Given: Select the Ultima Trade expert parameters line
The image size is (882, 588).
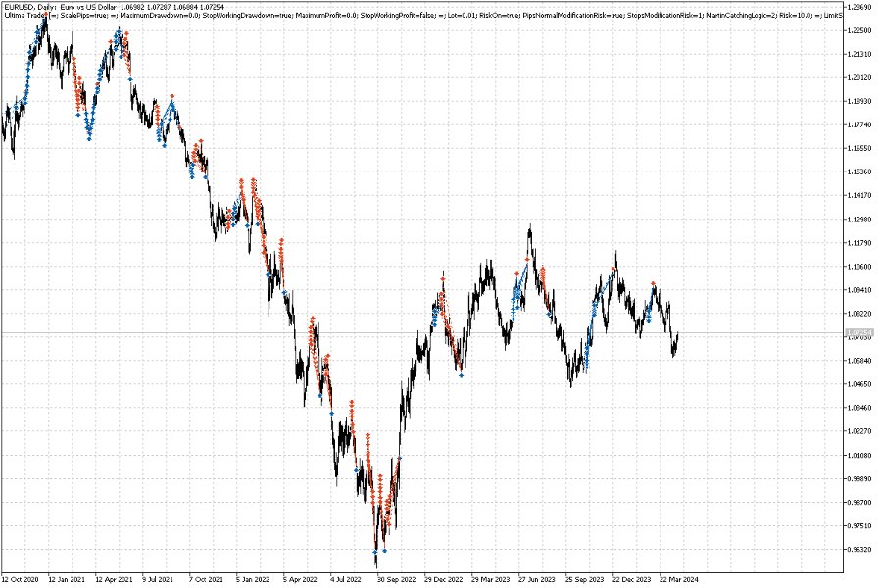Looking at the screenshot, I should click(423, 16).
